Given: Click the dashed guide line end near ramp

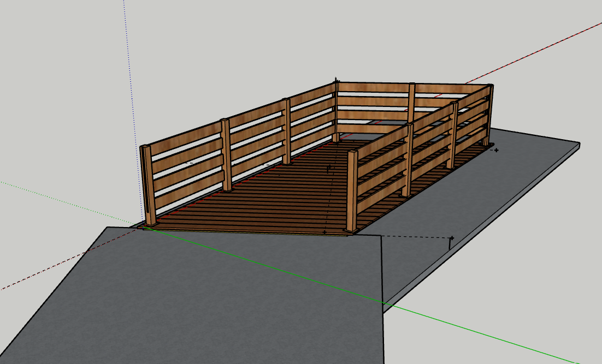Looking at the screenshot, I should click(x=451, y=238).
